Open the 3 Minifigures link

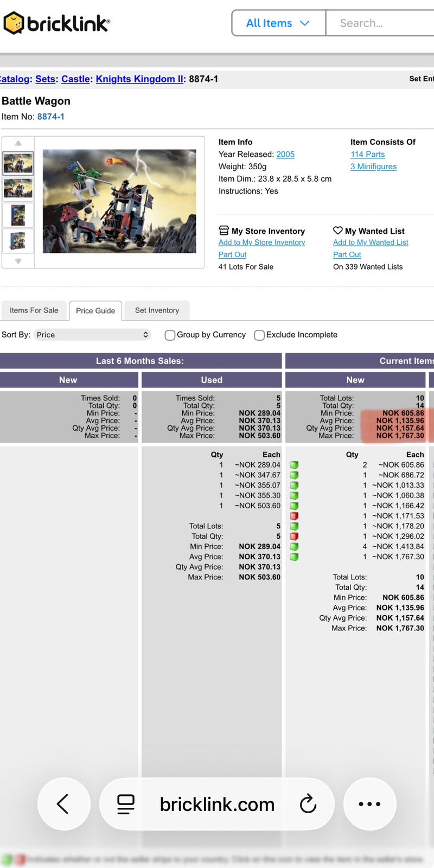[373, 167]
